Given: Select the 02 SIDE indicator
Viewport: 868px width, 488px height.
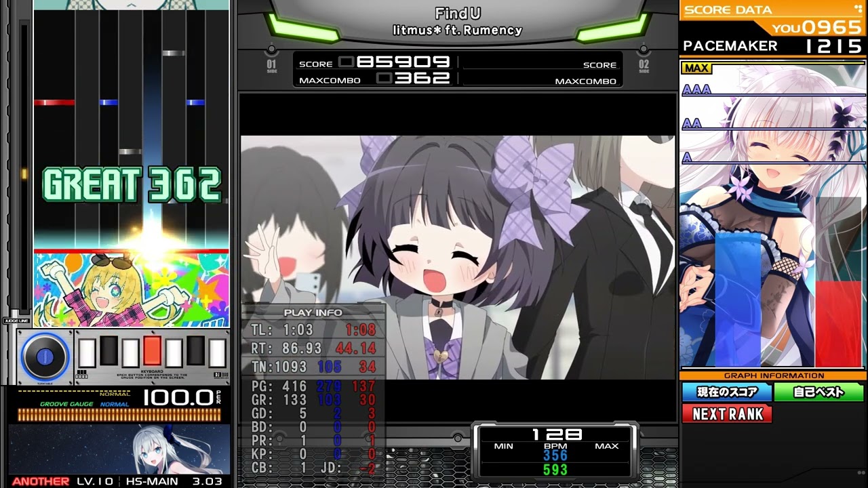Looking at the screenshot, I should tap(644, 66).
